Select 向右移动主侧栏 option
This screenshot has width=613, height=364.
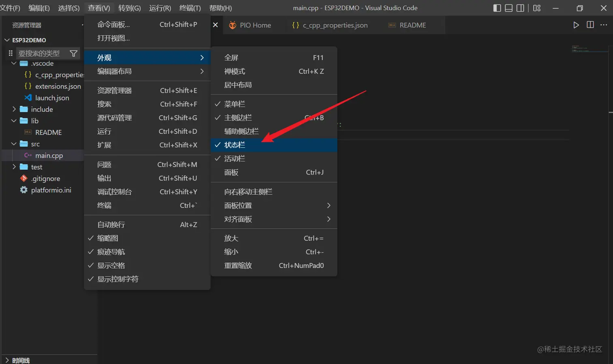(x=274, y=192)
